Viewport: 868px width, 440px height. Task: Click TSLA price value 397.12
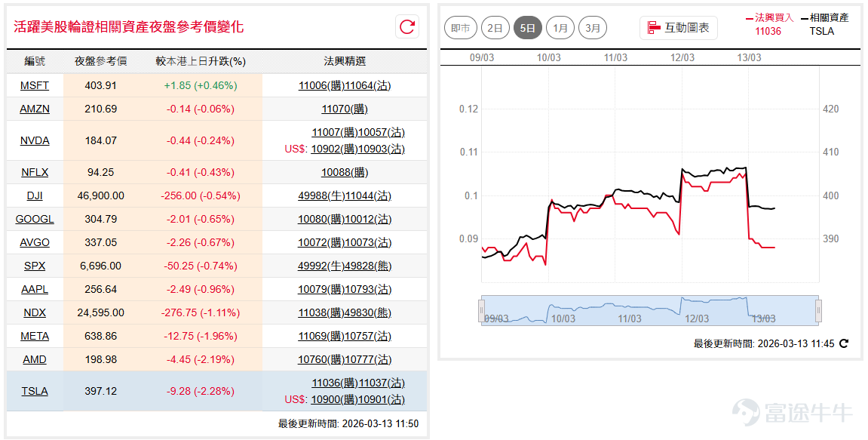pyautogui.click(x=101, y=391)
